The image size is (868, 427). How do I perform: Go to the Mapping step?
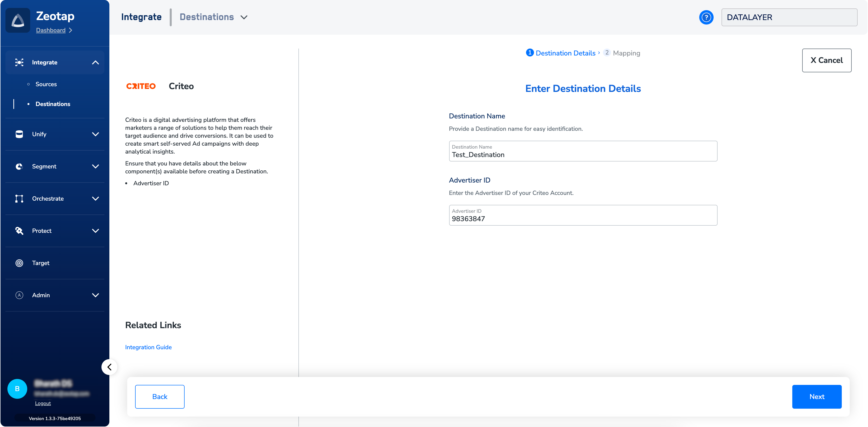coord(626,53)
